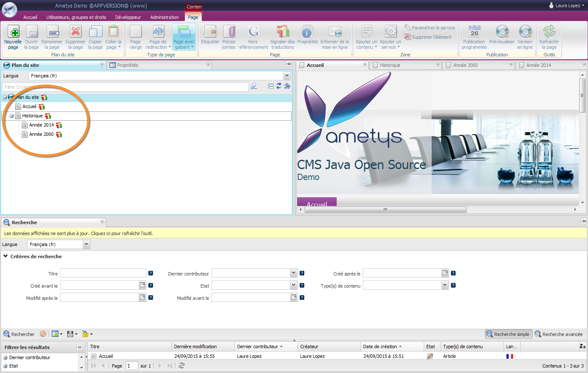Click the translation flag icon beside Année 2014
This screenshot has width=588, height=373.
tap(59, 125)
